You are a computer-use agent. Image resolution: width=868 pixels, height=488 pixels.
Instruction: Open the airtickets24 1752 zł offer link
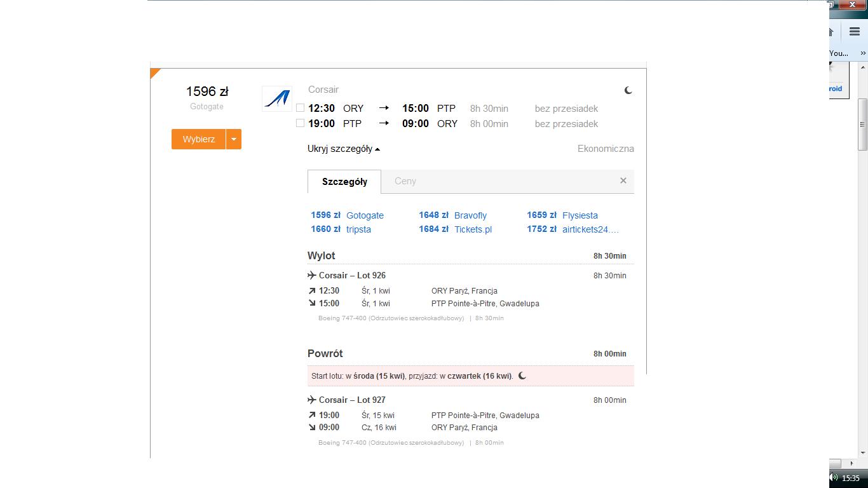pos(573,229)
